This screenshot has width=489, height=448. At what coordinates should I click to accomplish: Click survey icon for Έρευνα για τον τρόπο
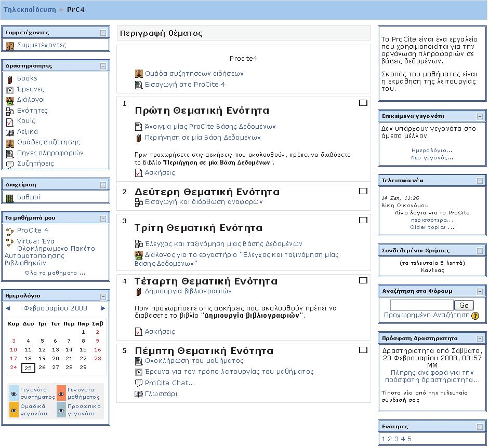tap(139, 372)
